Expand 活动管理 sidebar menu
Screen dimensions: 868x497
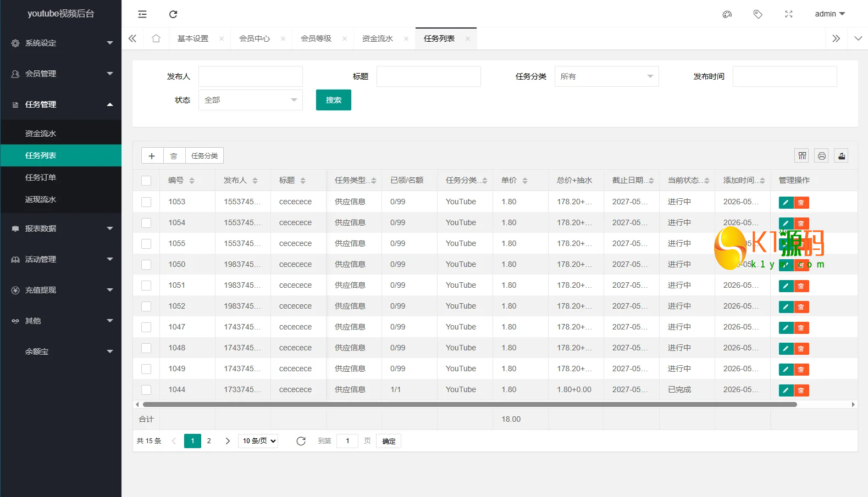(x=61, y=259)
